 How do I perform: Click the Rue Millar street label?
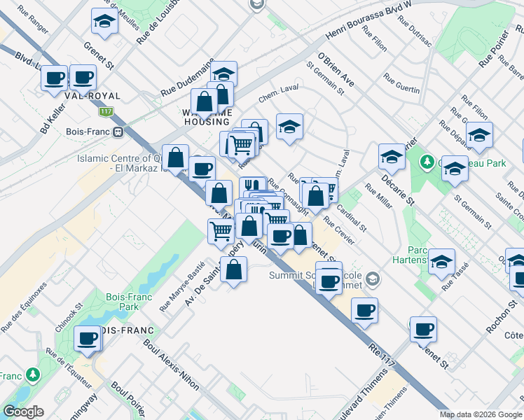click(x=378, y=196)
